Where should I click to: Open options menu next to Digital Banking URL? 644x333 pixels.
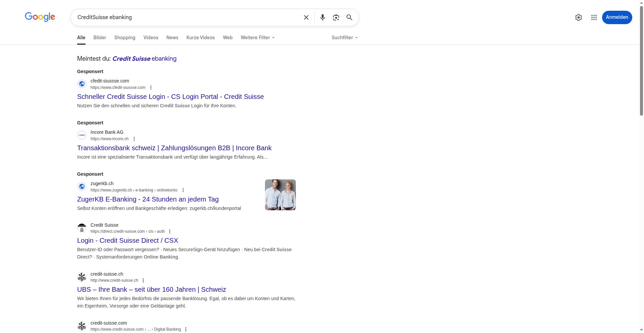pyautogui.click(x=186, y=329)
